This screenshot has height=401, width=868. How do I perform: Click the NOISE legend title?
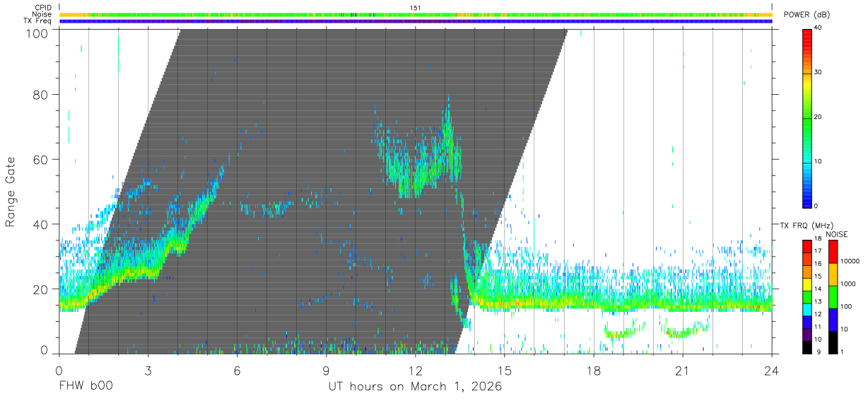tap(838, 234)
